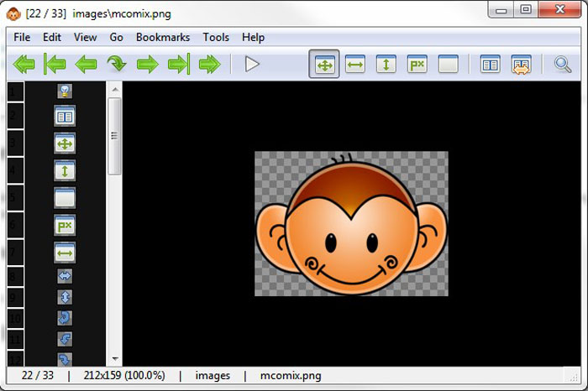Image resolution: width=588 pixels, height=391 pixels.
Task: Toggle double page mode in toolbar
Action: pos(490,64)
